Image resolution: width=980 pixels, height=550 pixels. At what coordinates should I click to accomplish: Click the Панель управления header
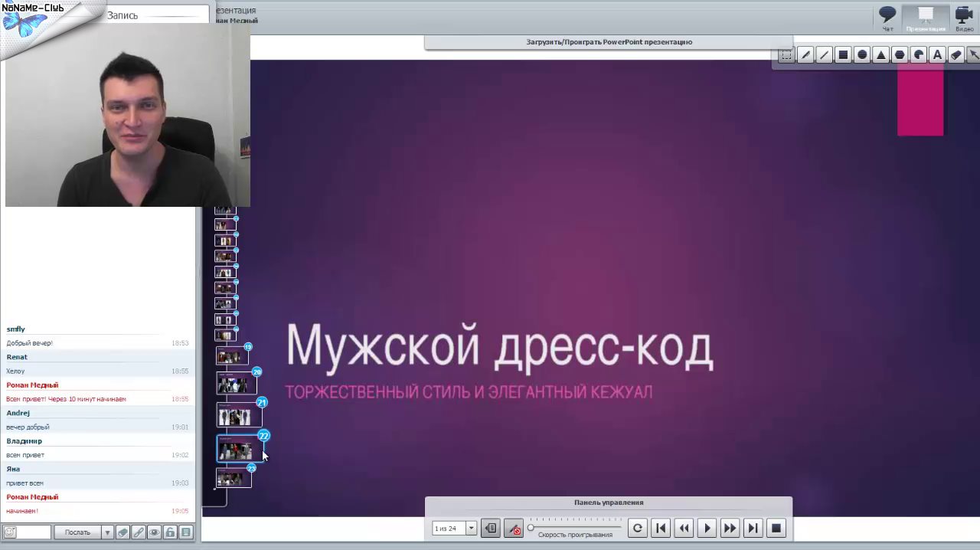609,503
